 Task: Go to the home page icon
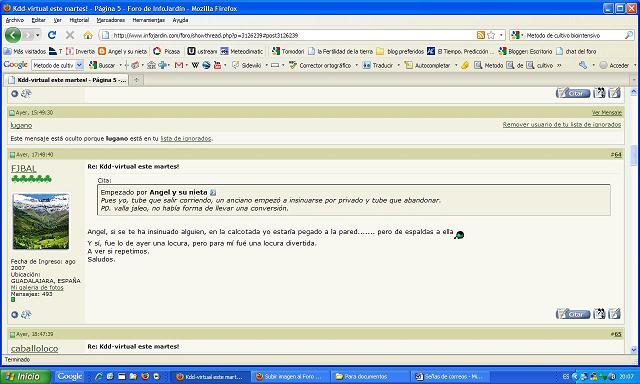click(88, 36)
